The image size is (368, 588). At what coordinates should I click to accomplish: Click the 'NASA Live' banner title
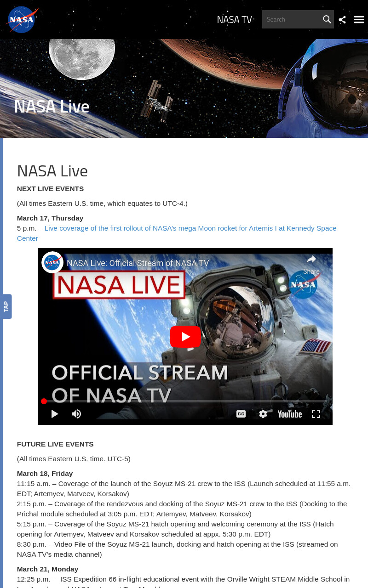coord(52,107)
